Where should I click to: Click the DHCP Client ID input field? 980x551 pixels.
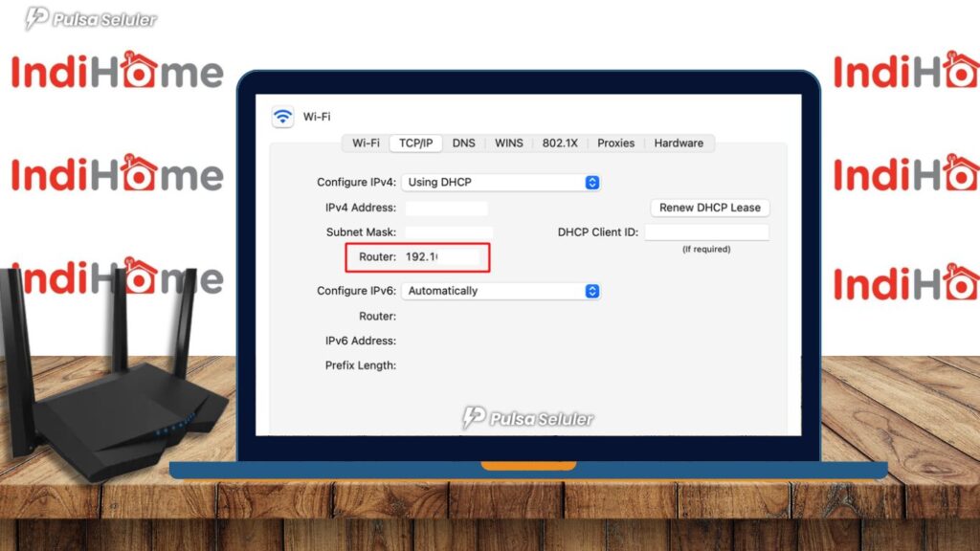coord(709,231)
